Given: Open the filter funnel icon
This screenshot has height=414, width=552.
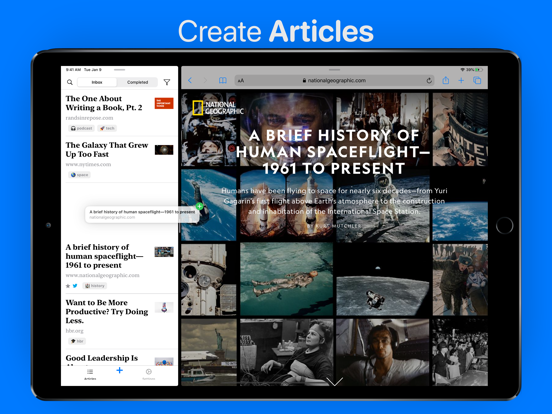Looking at the screenshot, I should [x=167, y=82].
